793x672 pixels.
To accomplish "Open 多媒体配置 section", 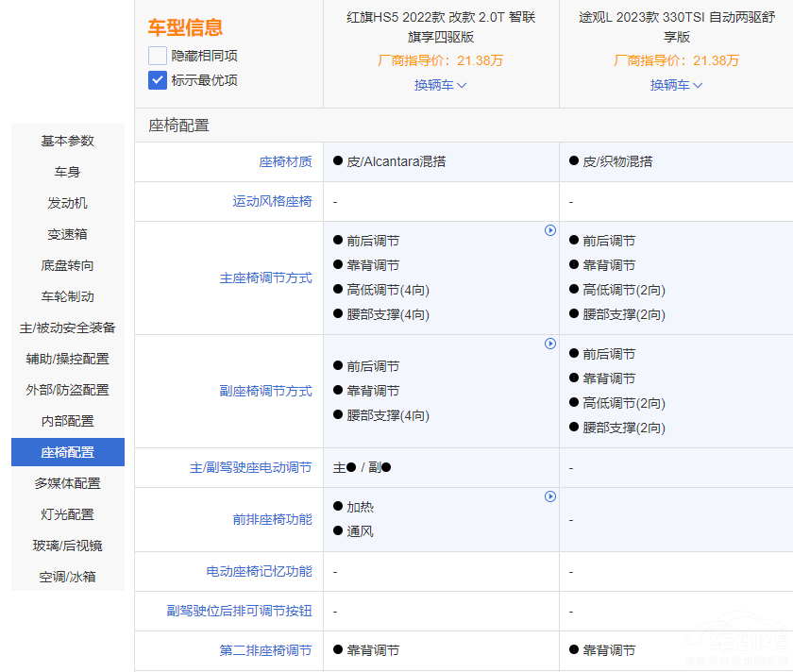I will pos(68,483).
